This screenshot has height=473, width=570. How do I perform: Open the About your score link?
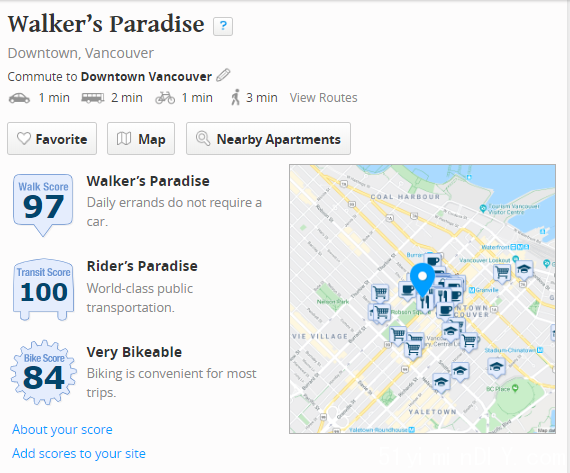pos(62,429)
